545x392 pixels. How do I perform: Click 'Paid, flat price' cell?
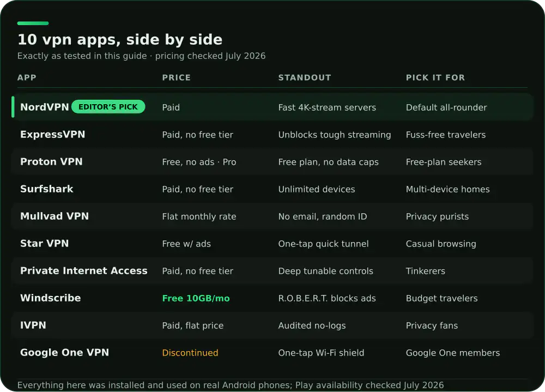pos(193,325)
